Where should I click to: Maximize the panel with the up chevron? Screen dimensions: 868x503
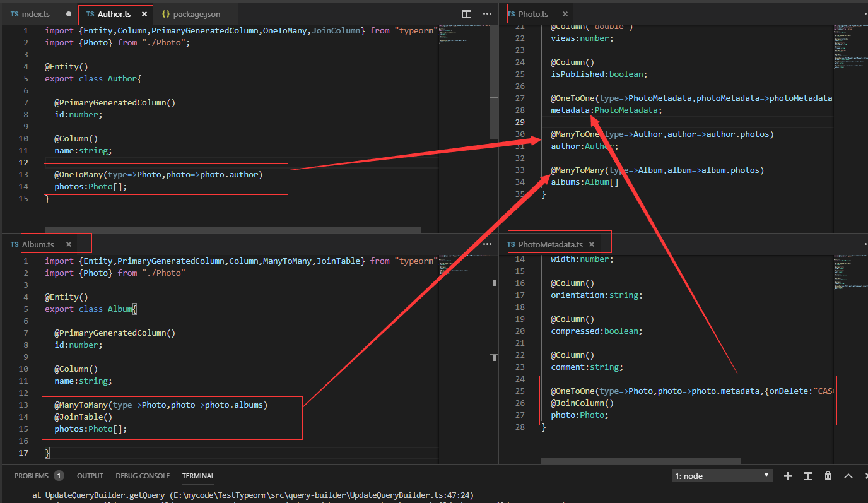click(848, 476)
